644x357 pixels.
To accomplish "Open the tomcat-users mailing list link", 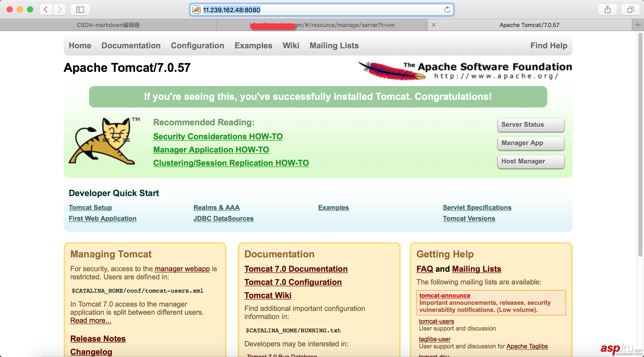I will [x=437, y=321].
